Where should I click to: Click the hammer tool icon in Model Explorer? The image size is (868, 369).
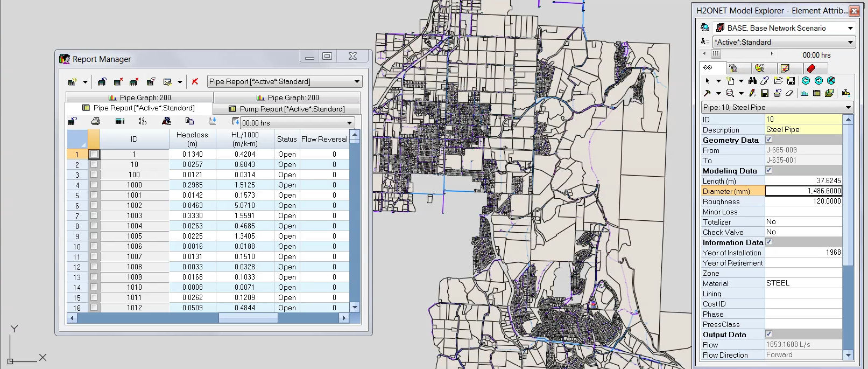click(x=707, y=93)
